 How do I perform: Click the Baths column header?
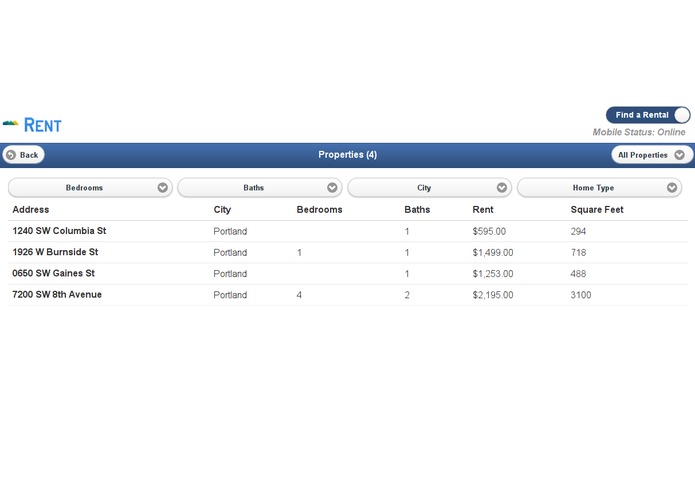pos(417,210)
